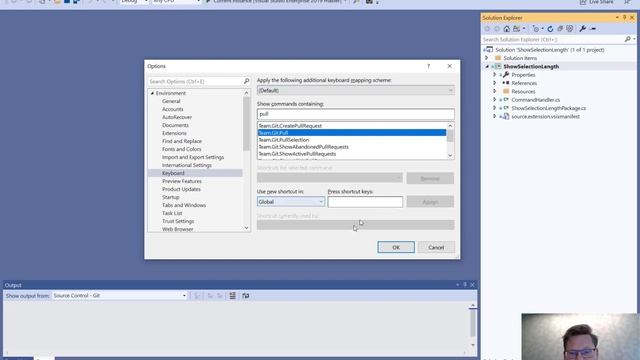Image resolution: width=640 pixels, height=360 pixels.
Task: Select Fonts and Colors options page
Action: (182, 149)
